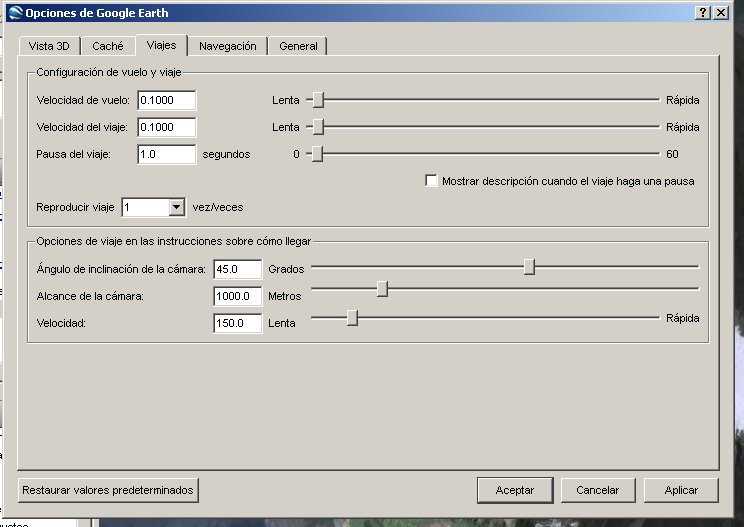
Task: Close the Opciones de Google Earth dialog
Action: [721, 12]
